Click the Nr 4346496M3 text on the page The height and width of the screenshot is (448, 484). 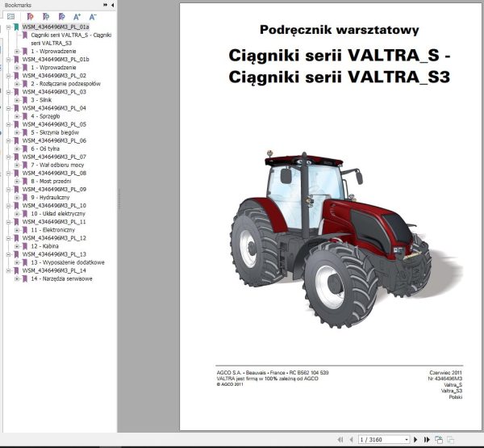coord(444,379)
